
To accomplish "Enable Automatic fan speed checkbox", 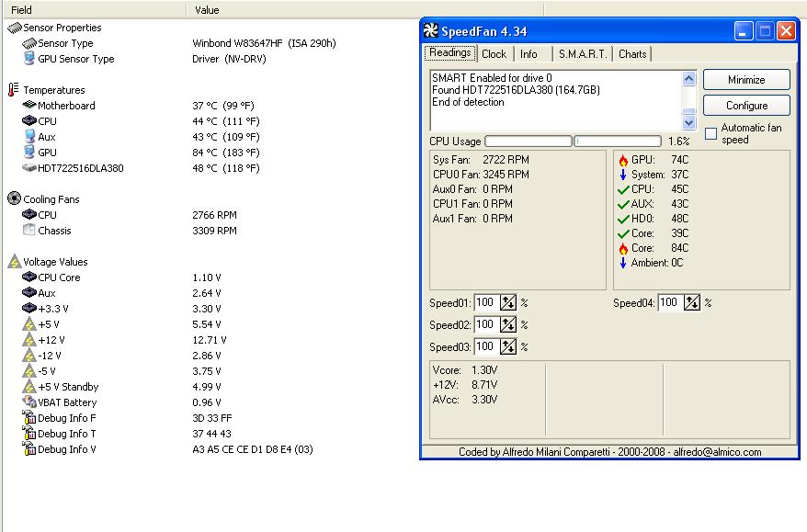I will point(710,134).
